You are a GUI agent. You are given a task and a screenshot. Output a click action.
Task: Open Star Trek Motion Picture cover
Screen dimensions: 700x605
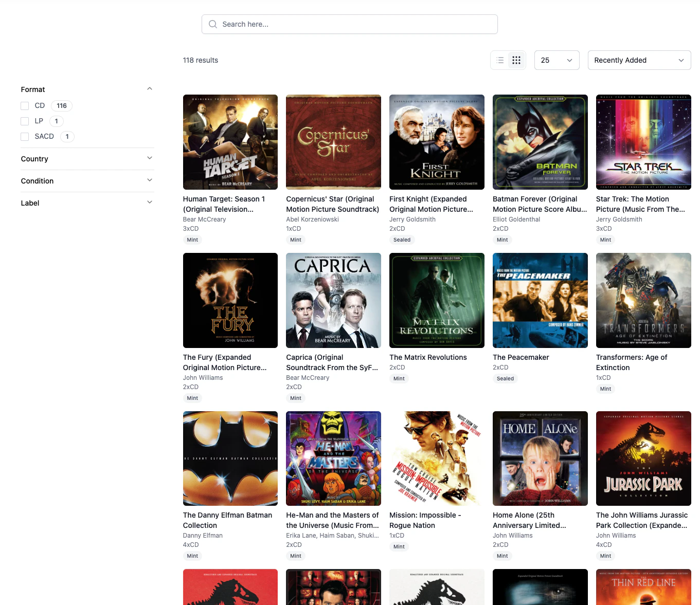pos(643,142)
